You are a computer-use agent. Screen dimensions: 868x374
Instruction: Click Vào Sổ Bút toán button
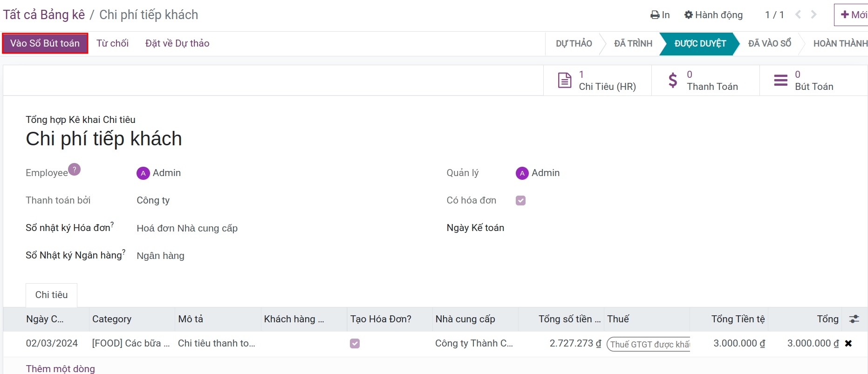point(45,43)
